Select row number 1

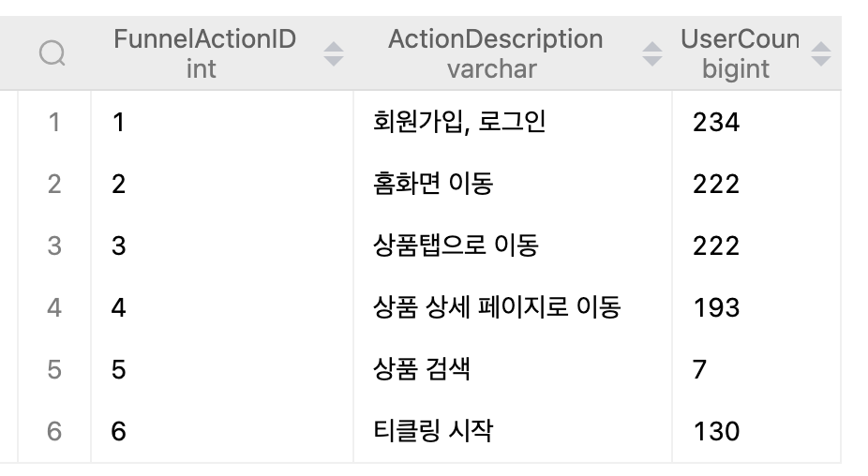pos(54,123)
